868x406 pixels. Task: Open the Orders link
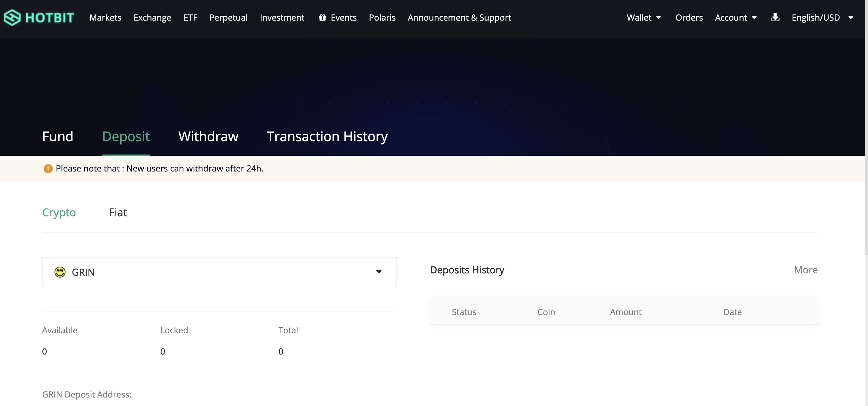click(689, 18)
